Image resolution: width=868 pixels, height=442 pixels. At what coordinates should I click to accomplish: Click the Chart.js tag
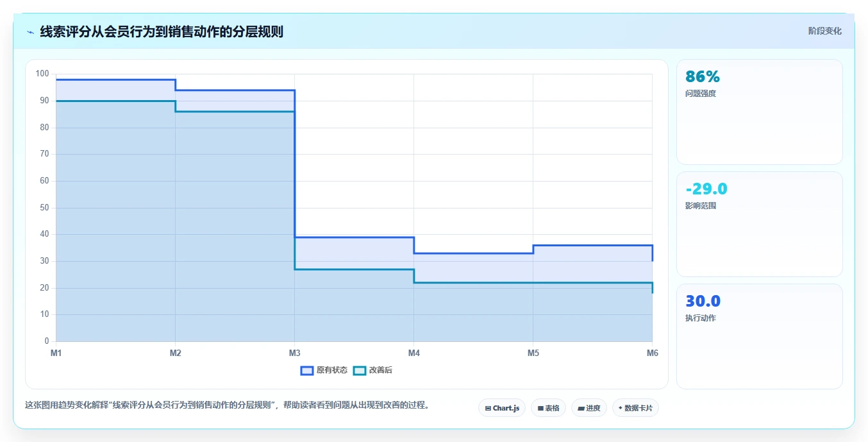point(502,408)
